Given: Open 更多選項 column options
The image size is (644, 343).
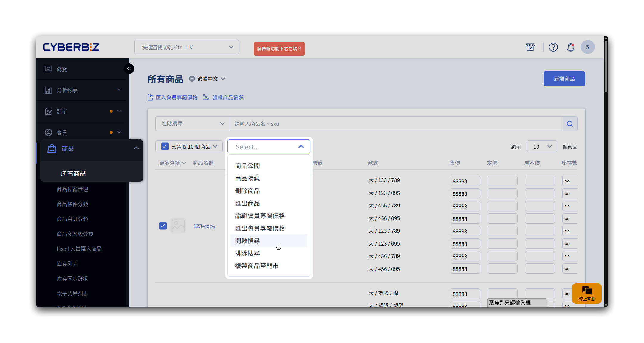Looking at the screenshot, I should pos(172,163).
